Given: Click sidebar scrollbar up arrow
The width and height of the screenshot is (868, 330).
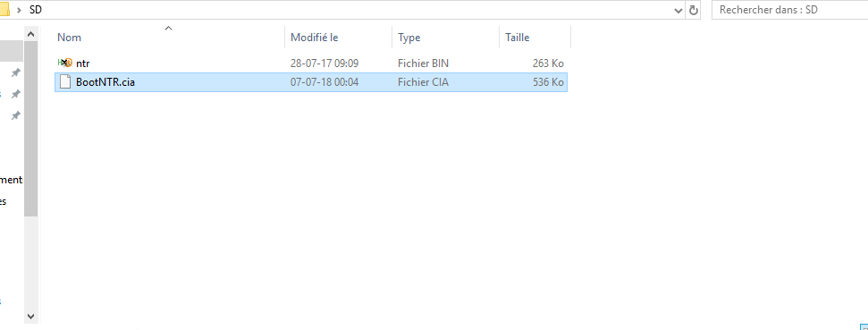Looking at the screenshot, I should point(30,34).
